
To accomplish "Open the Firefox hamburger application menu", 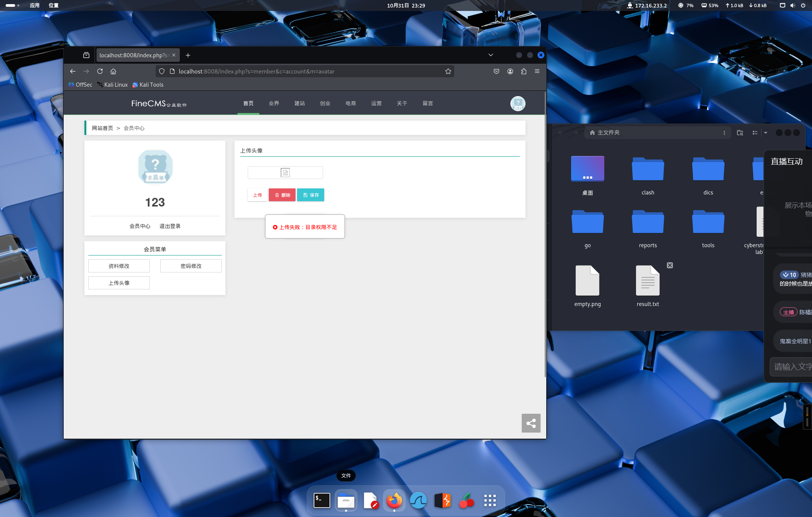I will point(537,71).
